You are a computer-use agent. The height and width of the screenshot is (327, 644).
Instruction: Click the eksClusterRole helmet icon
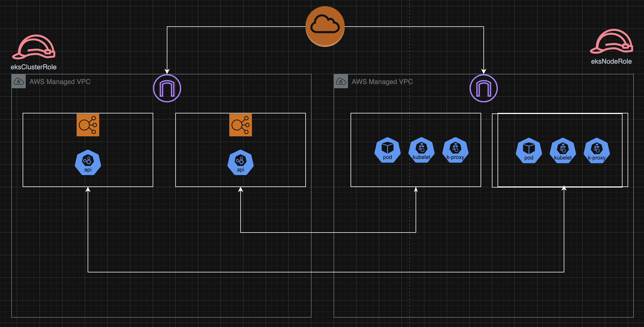pyautogui.click(x=34, y=47)
